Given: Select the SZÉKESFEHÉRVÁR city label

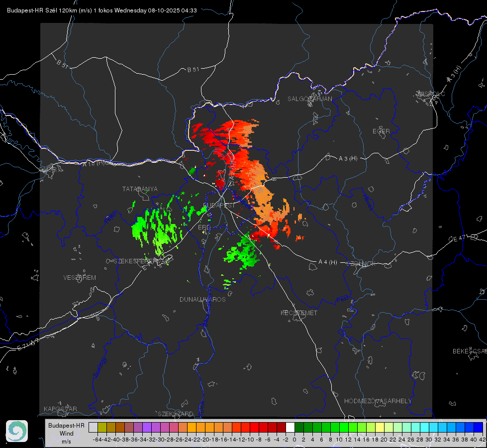Looking at the screenshot, I should (141, 261).
